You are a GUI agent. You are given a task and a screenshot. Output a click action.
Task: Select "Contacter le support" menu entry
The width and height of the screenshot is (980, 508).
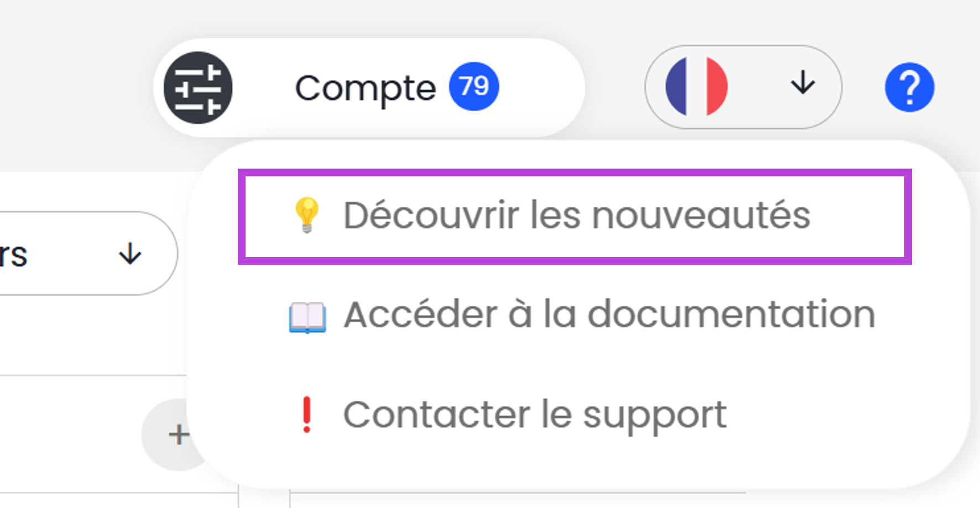[x=534, y=415]
